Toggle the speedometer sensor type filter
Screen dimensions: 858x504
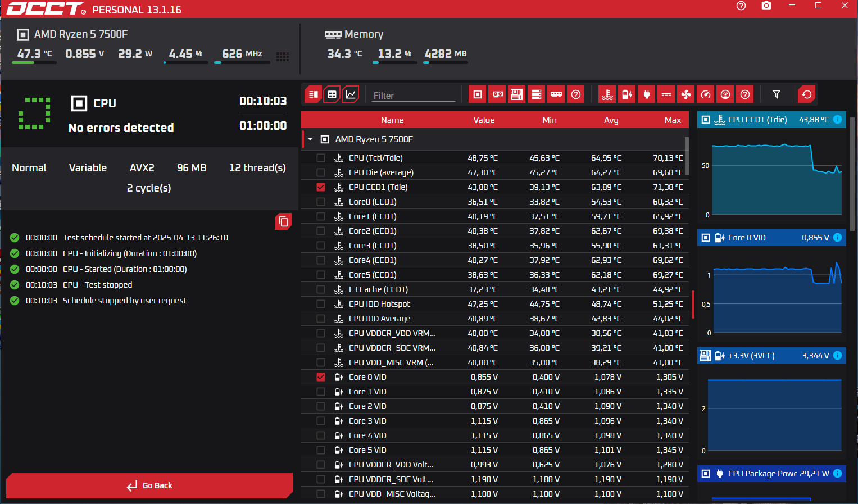point(706,94)
